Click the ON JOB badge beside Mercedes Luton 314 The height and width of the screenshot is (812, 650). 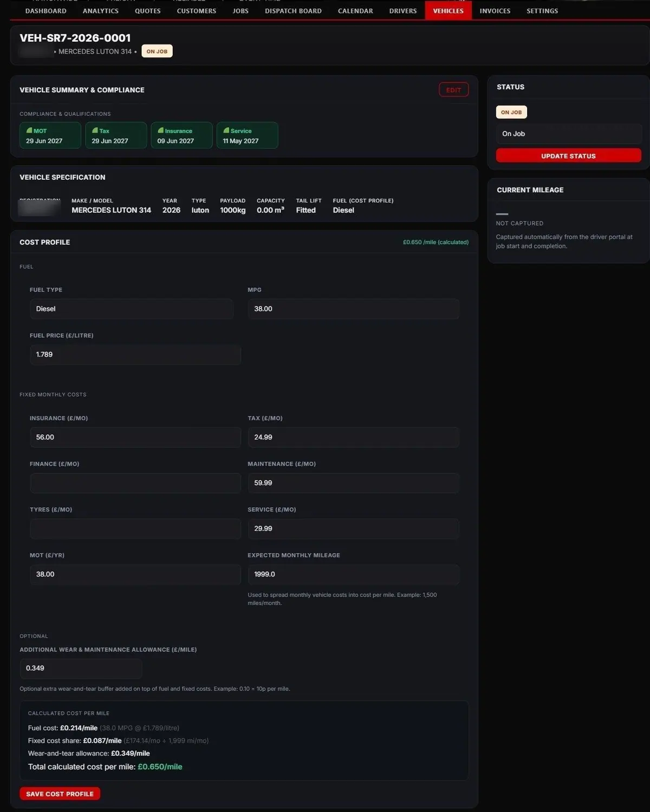157,51
